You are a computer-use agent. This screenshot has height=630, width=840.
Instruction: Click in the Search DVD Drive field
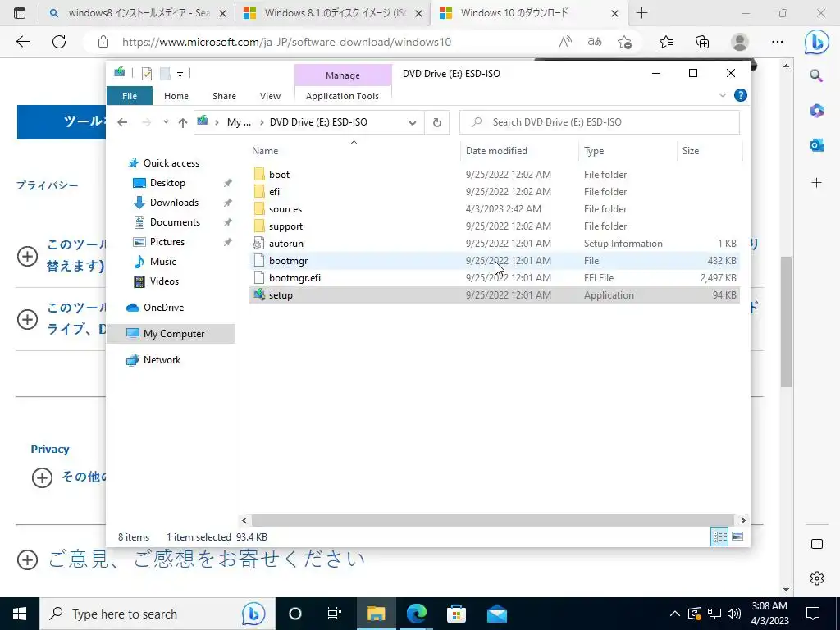pos(600,122)
